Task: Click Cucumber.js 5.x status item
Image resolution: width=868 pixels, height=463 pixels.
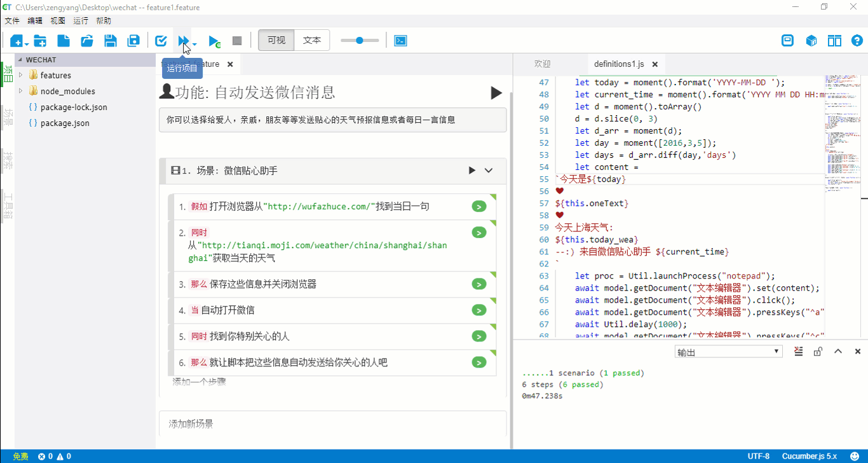Action: [x=809, y=457]
